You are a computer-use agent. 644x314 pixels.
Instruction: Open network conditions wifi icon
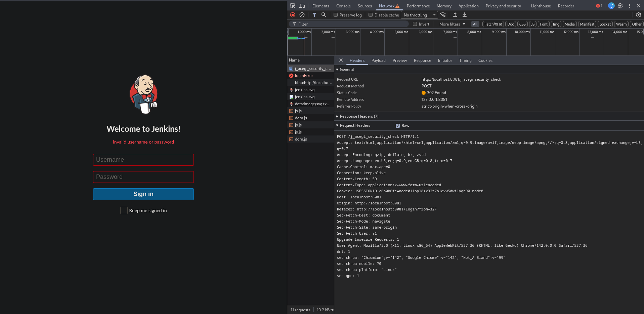(x=443, y=15)
